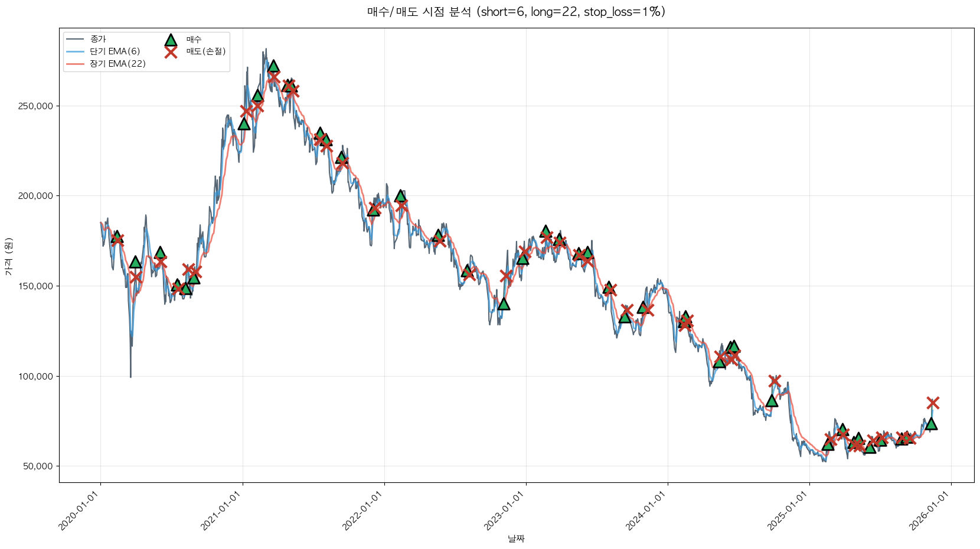Click the 가격 (원) y-axis title
The height and width of the screenshot is (549, 980).
(8, 256)
